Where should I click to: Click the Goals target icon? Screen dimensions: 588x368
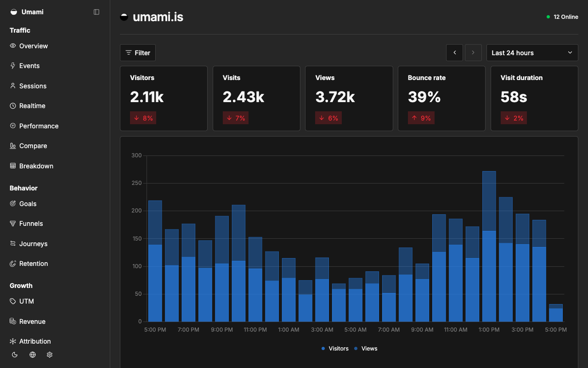coord(13,204)
